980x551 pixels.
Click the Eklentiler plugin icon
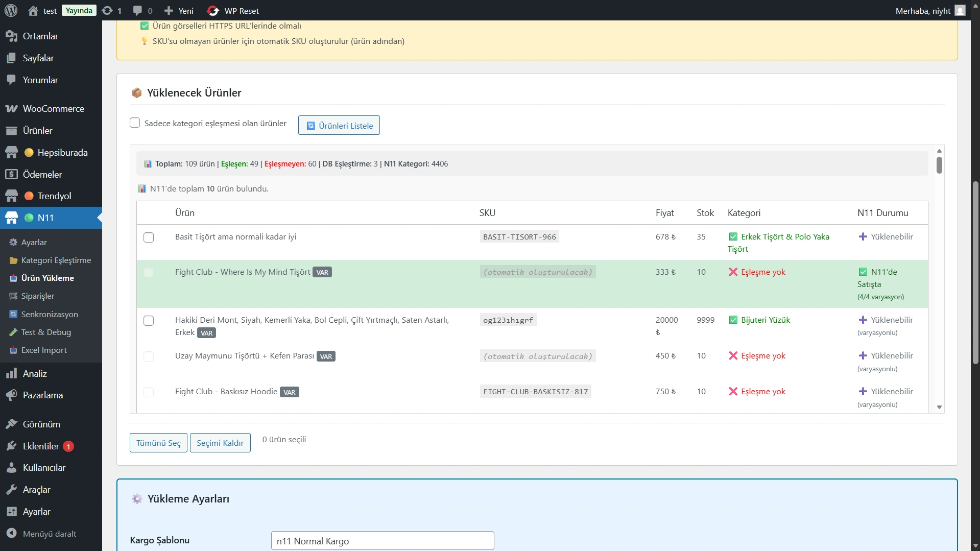click(11, 446)
